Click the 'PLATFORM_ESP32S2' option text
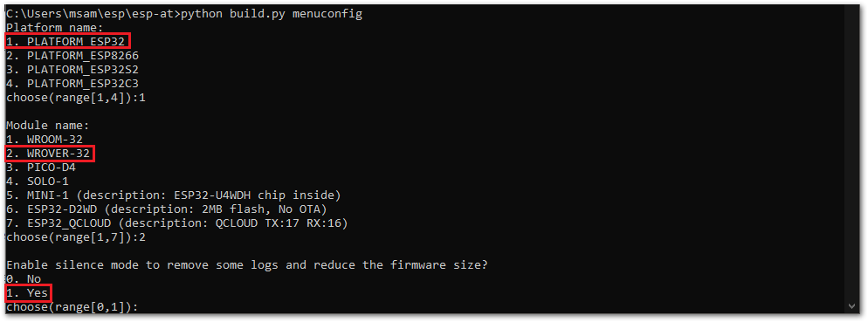 [72, 70]
